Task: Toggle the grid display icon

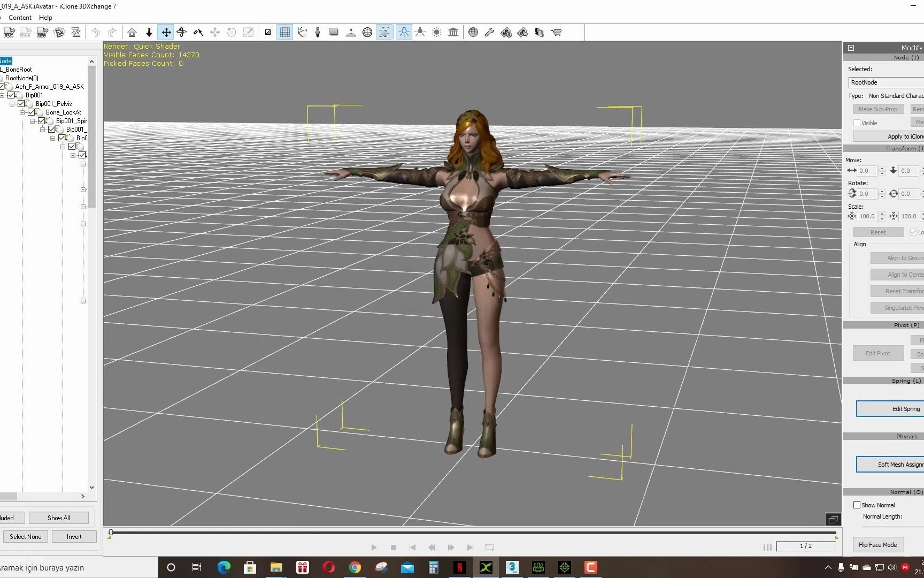Action: click(285, 33)
